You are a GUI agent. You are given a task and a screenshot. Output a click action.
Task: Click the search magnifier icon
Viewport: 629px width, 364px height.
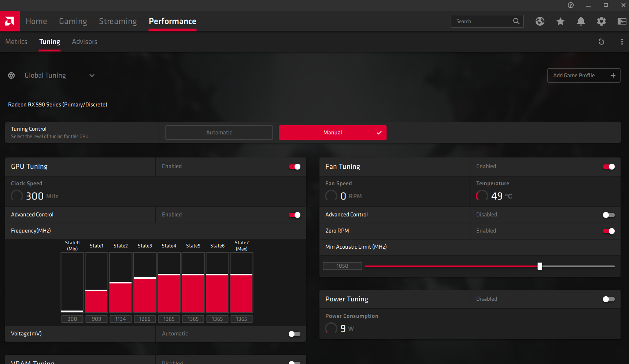[516, 21]
